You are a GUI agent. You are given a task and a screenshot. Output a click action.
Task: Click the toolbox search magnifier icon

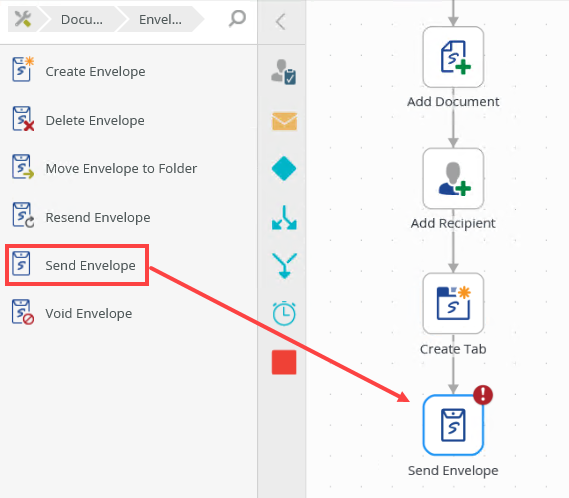(x=237, y=18)
